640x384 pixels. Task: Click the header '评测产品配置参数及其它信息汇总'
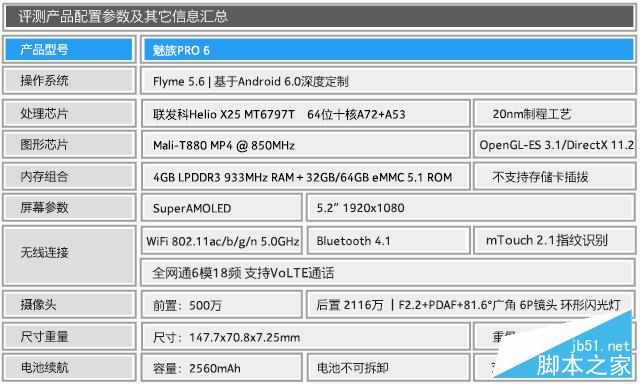(320, 16)
